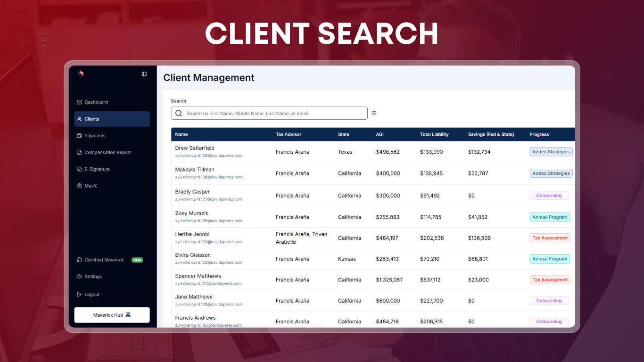Click Hertha Jacobi's Tax Assessment badge

(x=550, y=238)
